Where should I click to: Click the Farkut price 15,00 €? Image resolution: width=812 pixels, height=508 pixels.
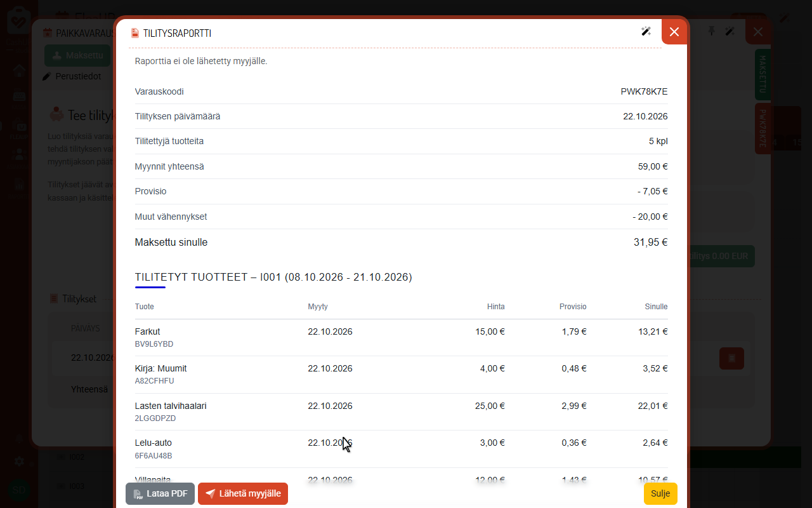pyautogui.click(x=490, y=331)
